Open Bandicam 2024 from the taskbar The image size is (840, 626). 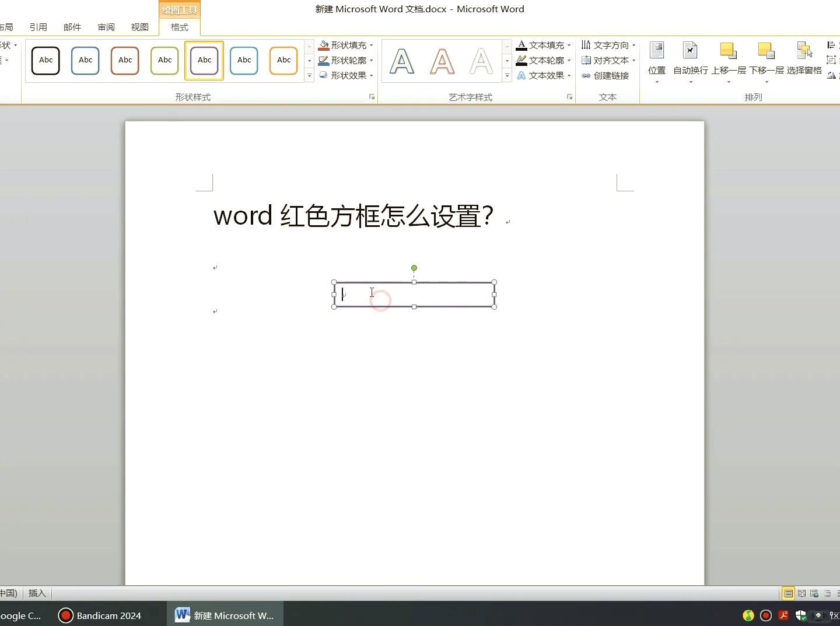pyautogui.click(x=100, y=615)
